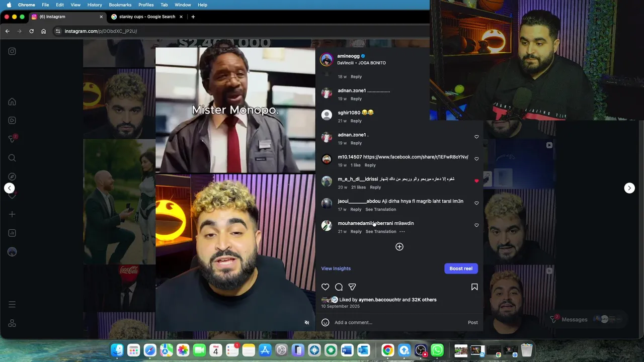644x362 pixels.
Task: Open App Store from the Dock
Action: [265, 350]
